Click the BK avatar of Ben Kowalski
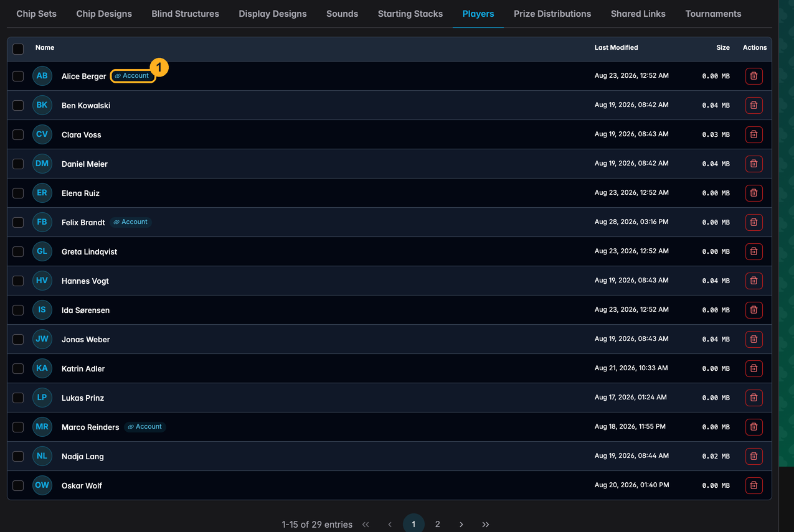Screen dimensions: 794x532 (42, 105)
